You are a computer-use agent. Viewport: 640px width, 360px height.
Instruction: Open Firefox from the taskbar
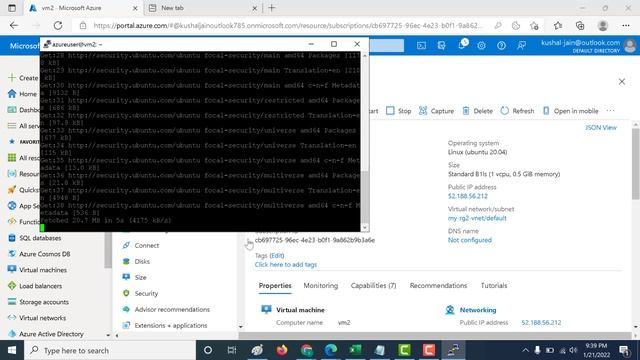pos(282,350)
